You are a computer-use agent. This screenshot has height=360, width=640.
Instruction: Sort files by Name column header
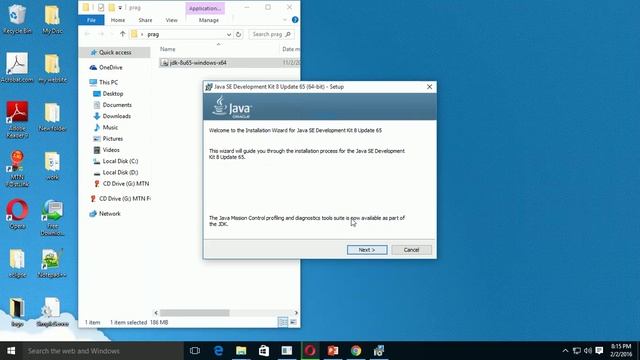click(167, 49)
